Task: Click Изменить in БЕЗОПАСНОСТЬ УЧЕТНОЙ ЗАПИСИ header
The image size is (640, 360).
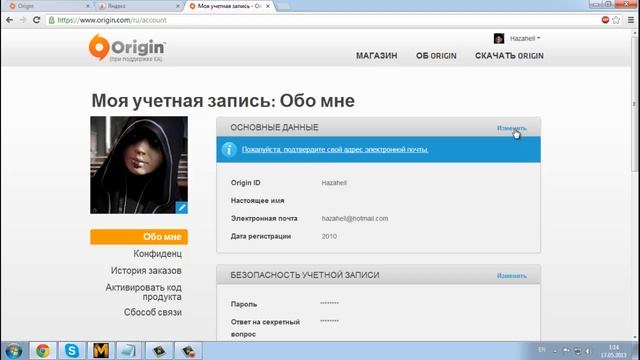Action: (511, 276)
